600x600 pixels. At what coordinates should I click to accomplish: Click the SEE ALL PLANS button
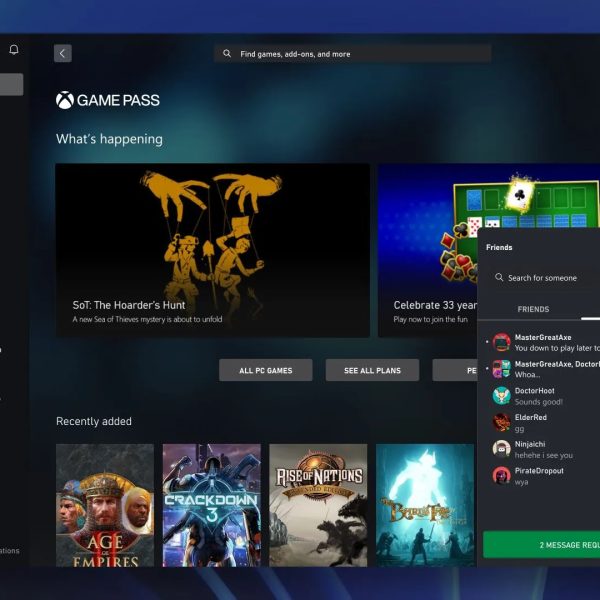372,370
